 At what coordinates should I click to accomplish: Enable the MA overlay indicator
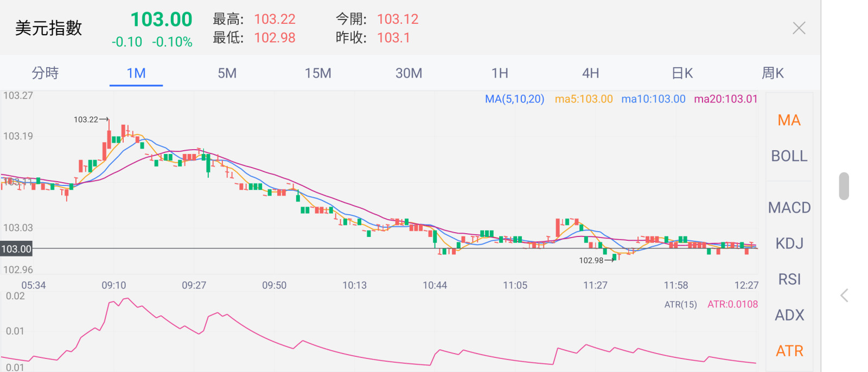coord(789,120)
